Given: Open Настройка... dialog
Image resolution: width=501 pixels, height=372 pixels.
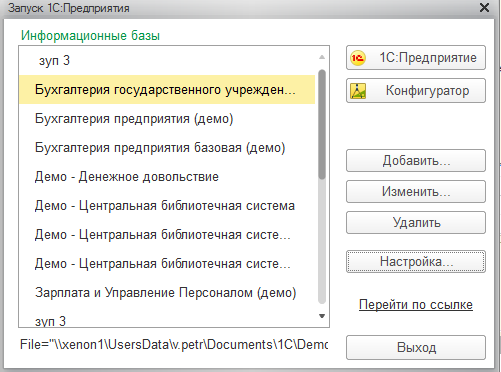Looking at the screenshot, I should [x=416, y=262].
